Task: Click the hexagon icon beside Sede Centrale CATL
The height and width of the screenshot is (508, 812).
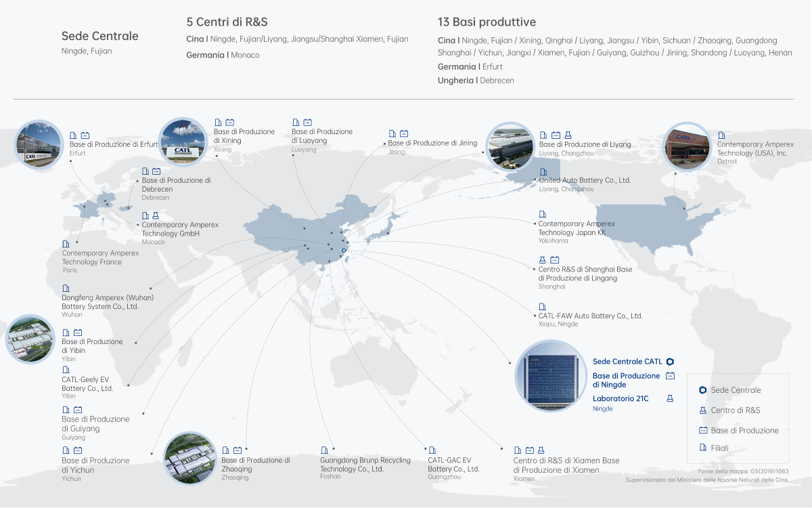Action: (670, 362)
